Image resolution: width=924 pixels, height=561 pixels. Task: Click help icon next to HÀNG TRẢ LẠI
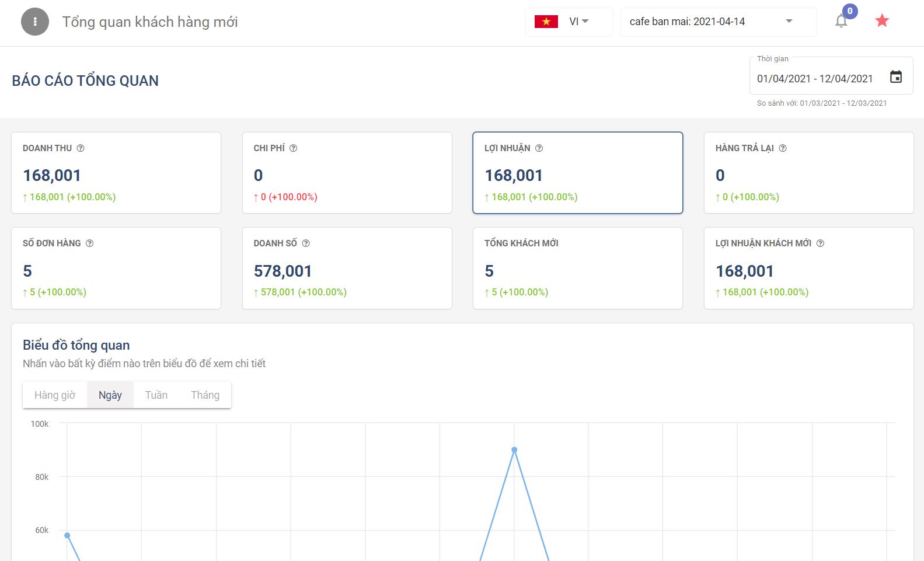(x=783, y=148)
